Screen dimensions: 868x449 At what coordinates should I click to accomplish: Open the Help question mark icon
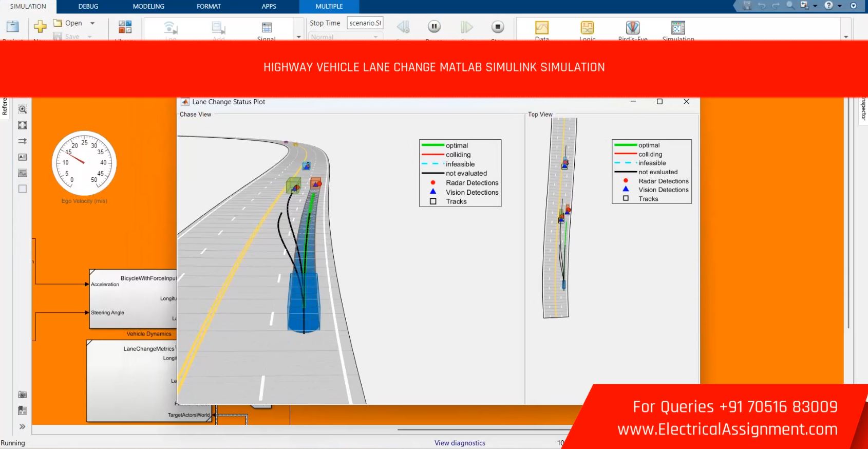[828, 6]
